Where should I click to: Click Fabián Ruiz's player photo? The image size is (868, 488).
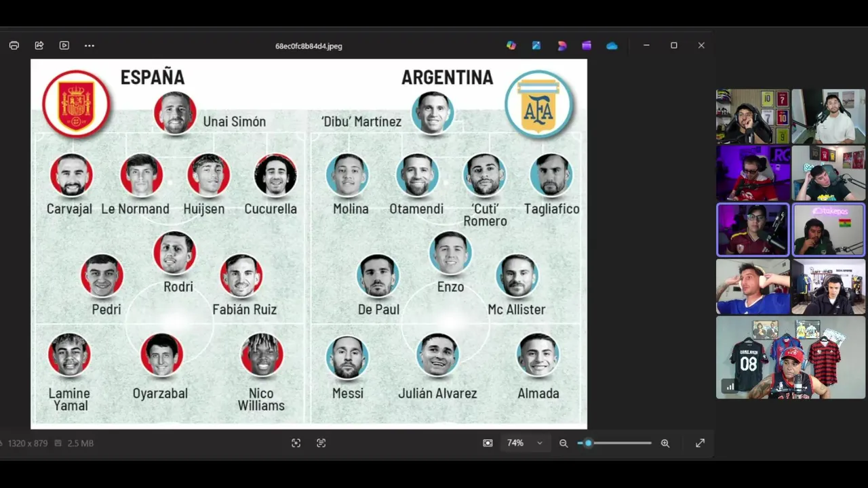(x=241, y=275)
